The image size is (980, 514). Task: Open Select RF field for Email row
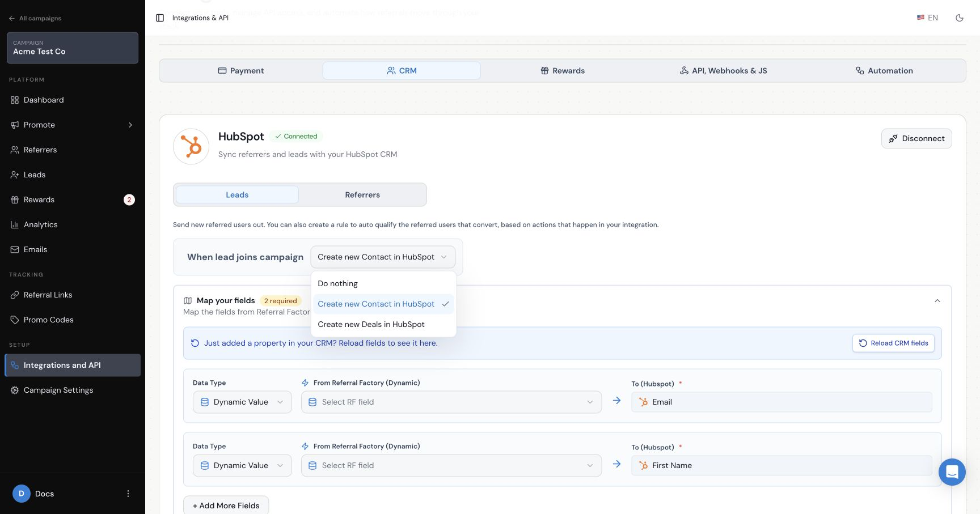(x=451, y=402)
